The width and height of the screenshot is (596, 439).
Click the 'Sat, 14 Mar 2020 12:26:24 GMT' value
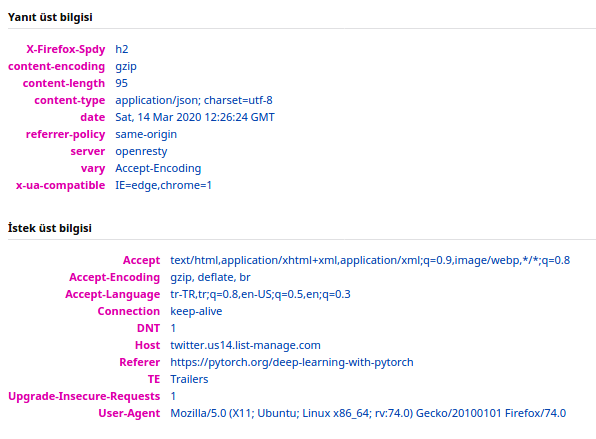coord(195,117)
